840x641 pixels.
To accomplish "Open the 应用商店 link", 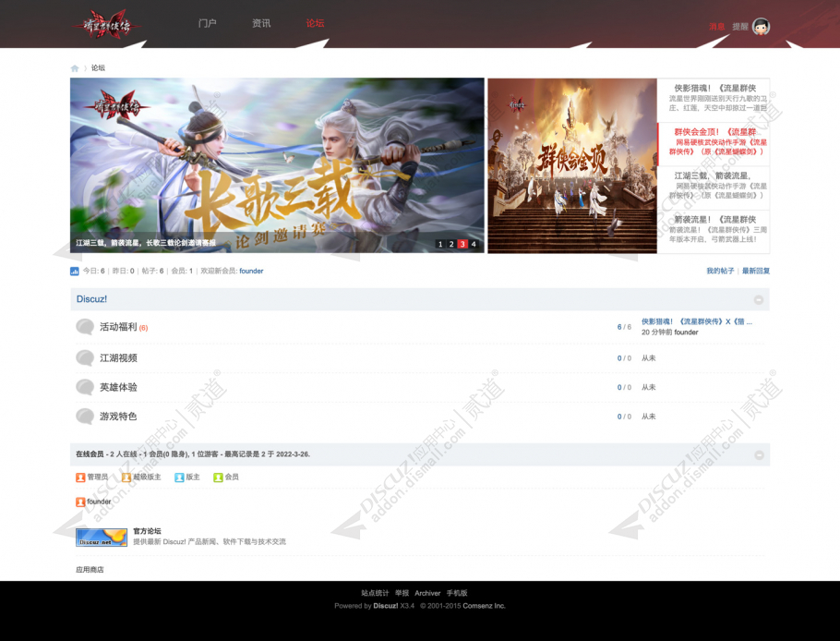I will pyautogui.click(x=90, y=570).
